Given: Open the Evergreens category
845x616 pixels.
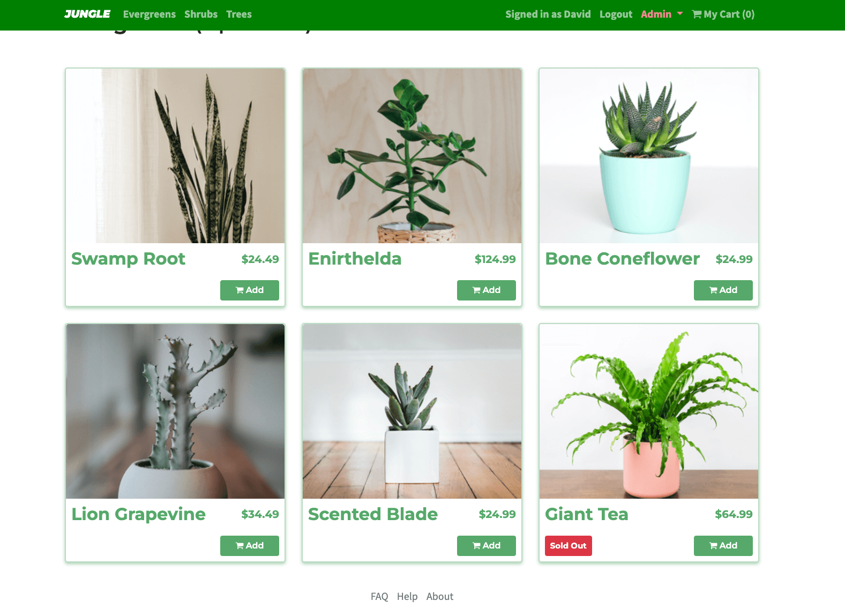Looking at the screenshot, I should 149,14.
